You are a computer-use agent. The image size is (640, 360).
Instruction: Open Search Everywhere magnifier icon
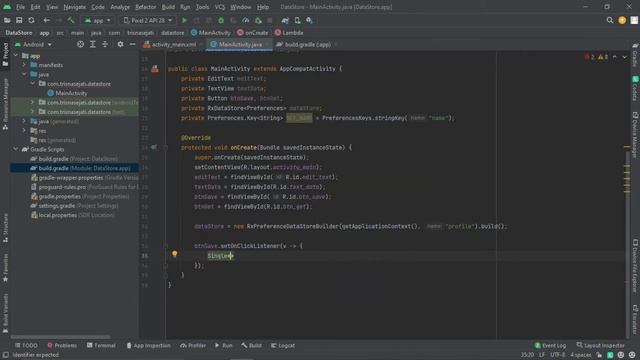click(610, 20)
